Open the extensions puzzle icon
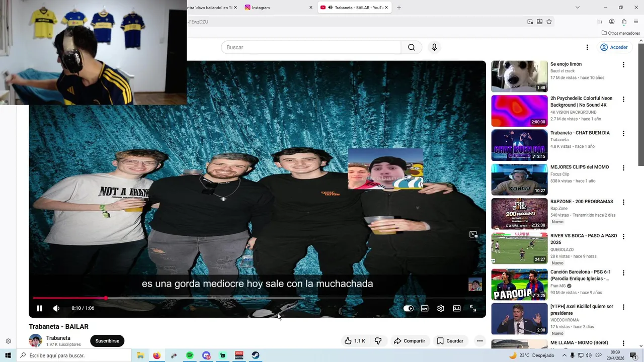This screenshot has height=362, width=644. click(x=624, y=22)
